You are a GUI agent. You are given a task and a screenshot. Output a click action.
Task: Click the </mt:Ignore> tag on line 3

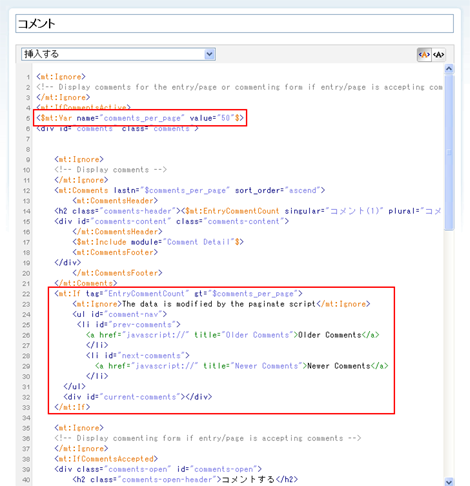coord(63,97)
